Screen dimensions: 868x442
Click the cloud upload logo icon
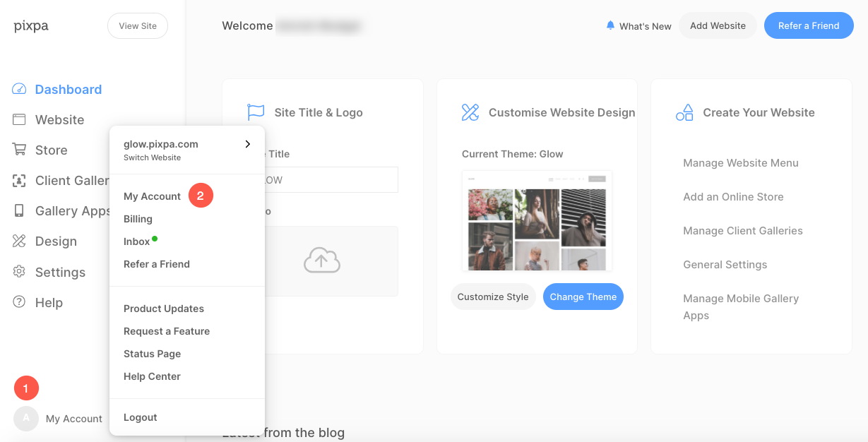322,261
